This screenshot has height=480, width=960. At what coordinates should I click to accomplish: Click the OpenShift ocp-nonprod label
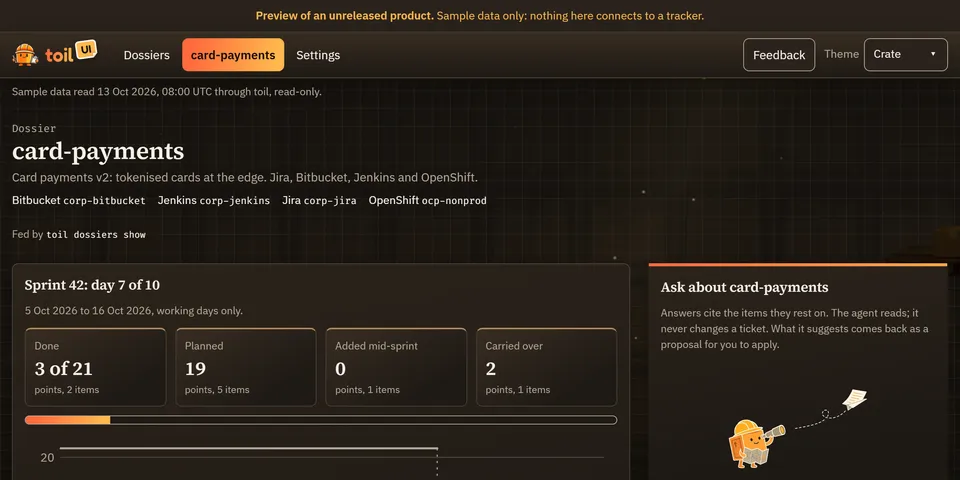pos(427,200)
